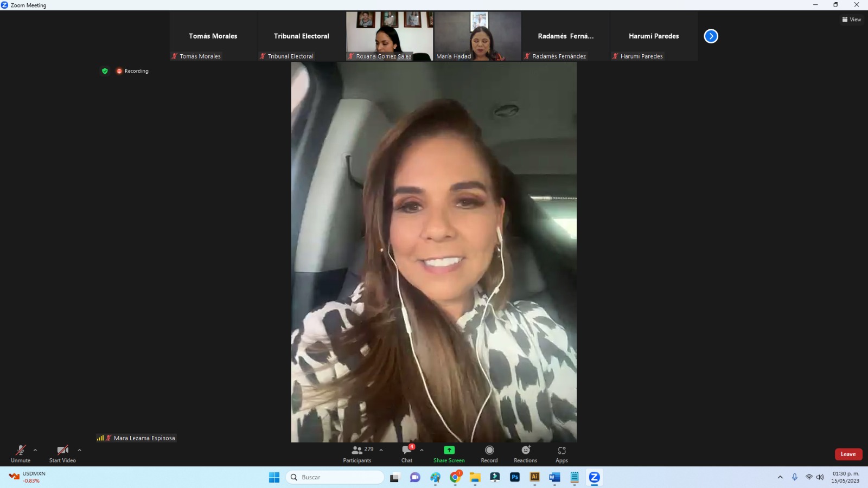Open Paint app on taskbar
Screen dimensions: 868x488
[x=435, y=477]
